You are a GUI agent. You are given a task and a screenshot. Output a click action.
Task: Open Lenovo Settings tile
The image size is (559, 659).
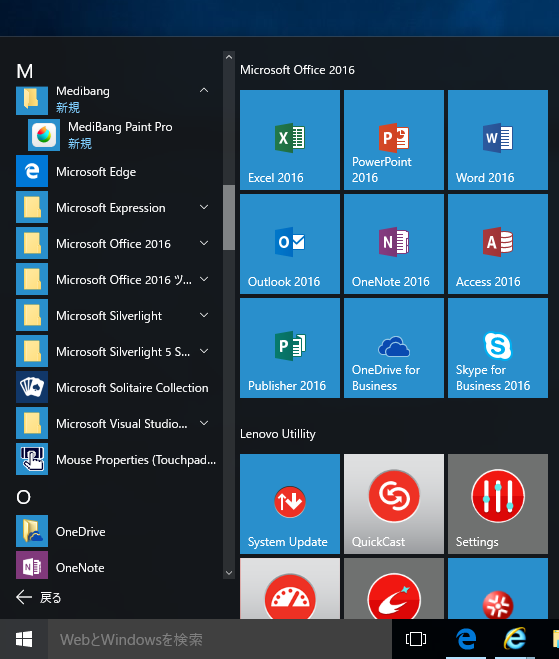coord(498,503)
